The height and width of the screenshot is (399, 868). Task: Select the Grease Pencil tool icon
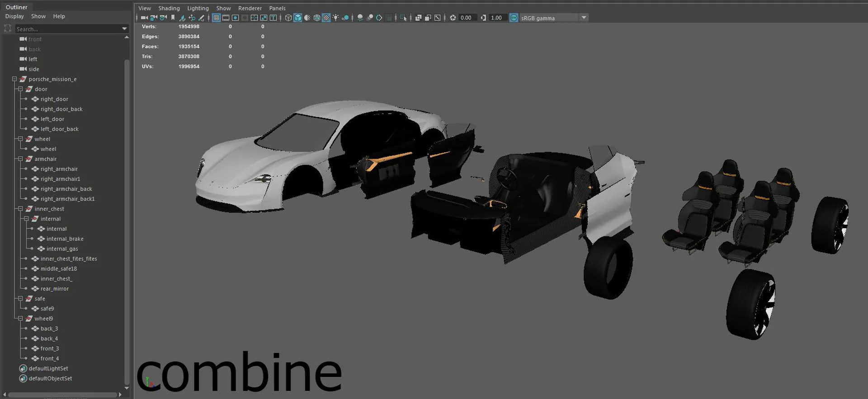pos(201,18)
